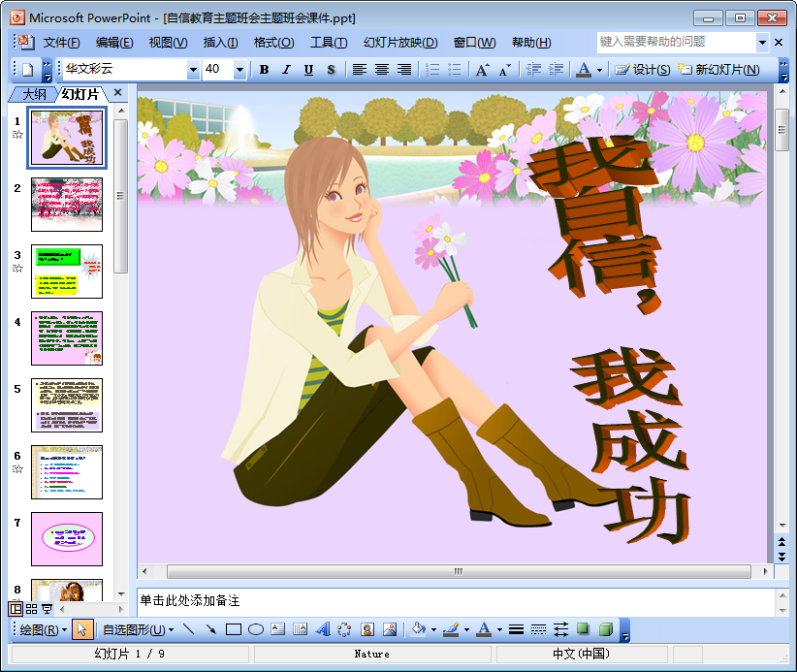Open the 窗口 menu
The height and width of the screenshot is (672, 797).
(474, 43)
